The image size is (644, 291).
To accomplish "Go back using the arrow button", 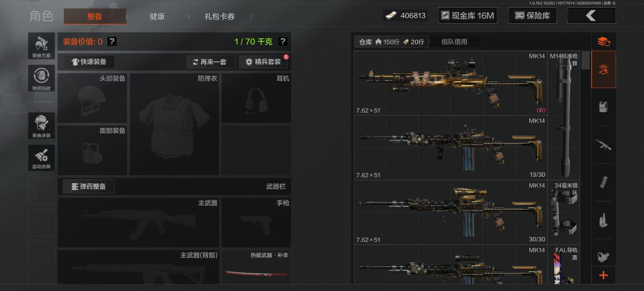I will click(591, 15).
